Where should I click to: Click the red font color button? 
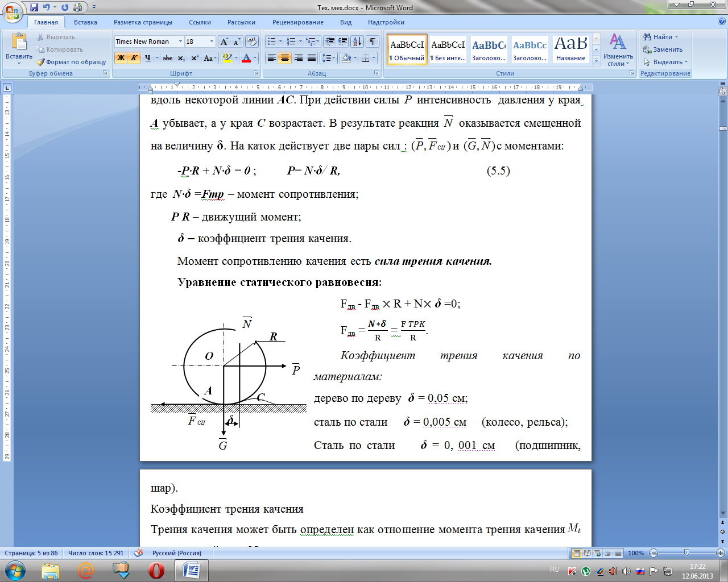[246, 58]
